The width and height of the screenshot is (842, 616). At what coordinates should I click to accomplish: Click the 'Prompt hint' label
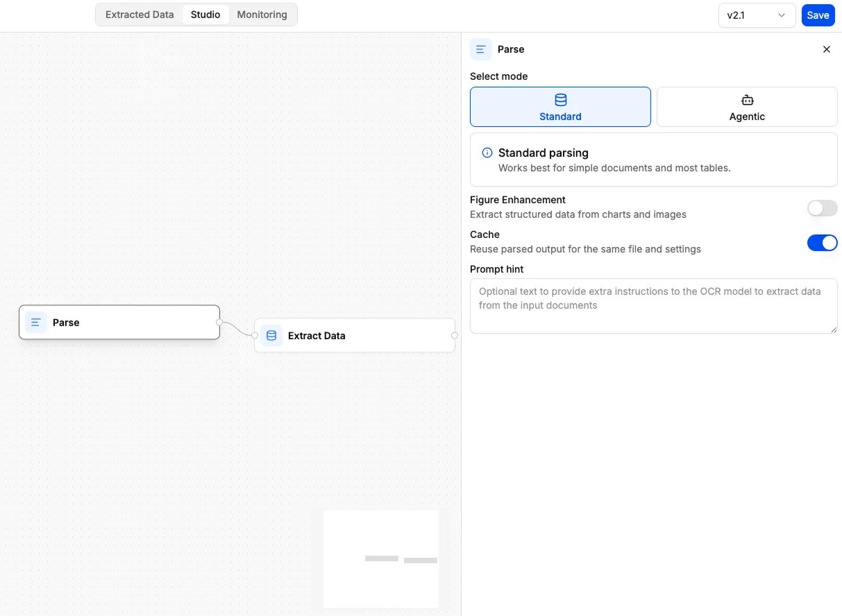tap(497, 269)
